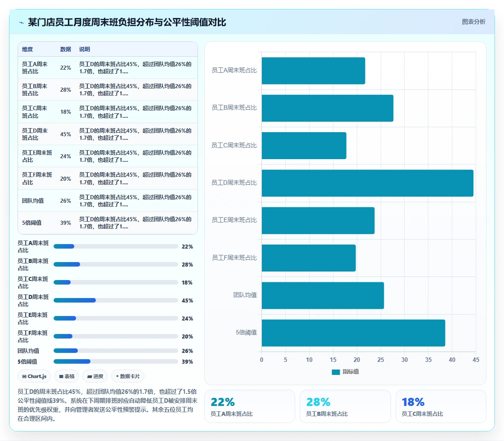
Task: Click the 团队均值 progress bar
Action: point(116,351)
